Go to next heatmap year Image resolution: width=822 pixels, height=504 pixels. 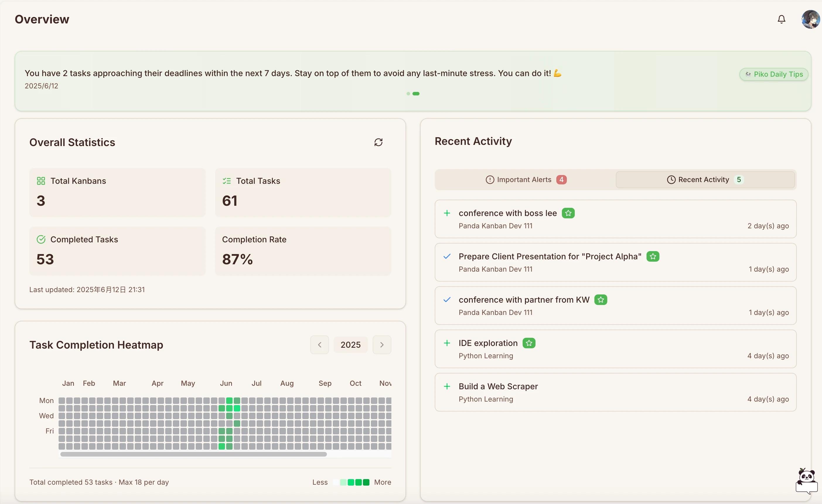tap(382, 345)
